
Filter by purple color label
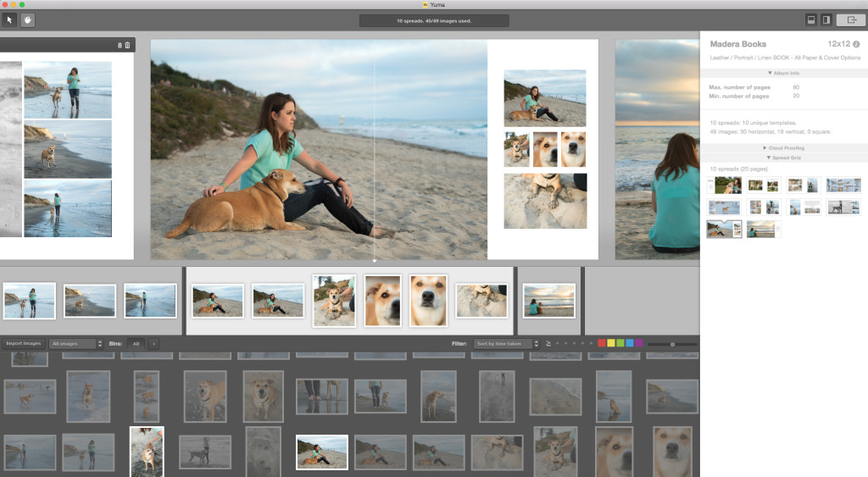639,343
